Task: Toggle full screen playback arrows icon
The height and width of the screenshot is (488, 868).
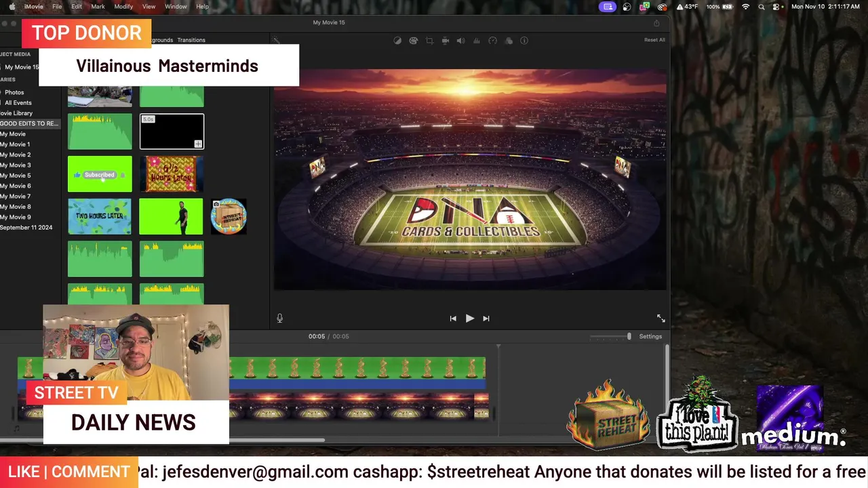Action: (x=660, y=318)
